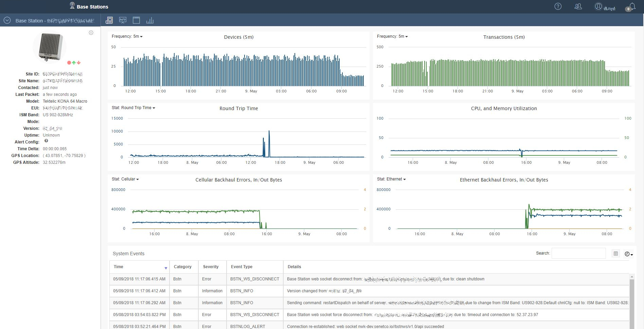Image resolution: width=644 pixels, height=329 pixels.
Task: Open Transactions chart Frequency 5m dropdown
Action: (x=392, y=36)
